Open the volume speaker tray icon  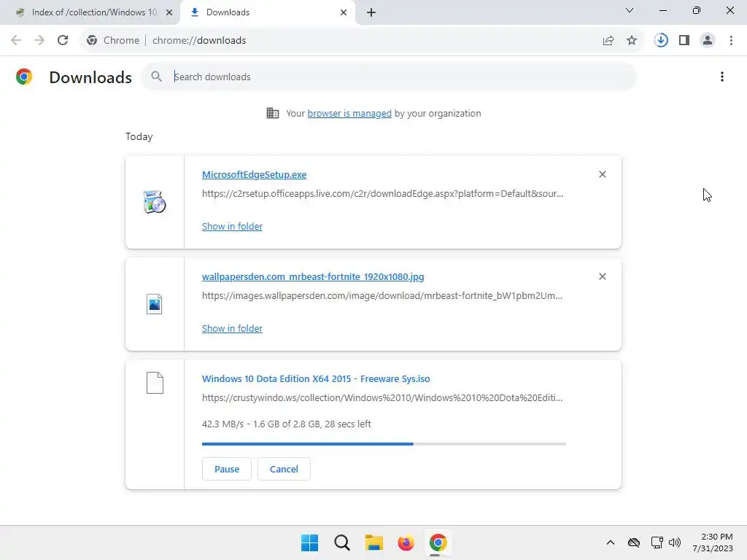pyautogui.click(x=675, y=542)
